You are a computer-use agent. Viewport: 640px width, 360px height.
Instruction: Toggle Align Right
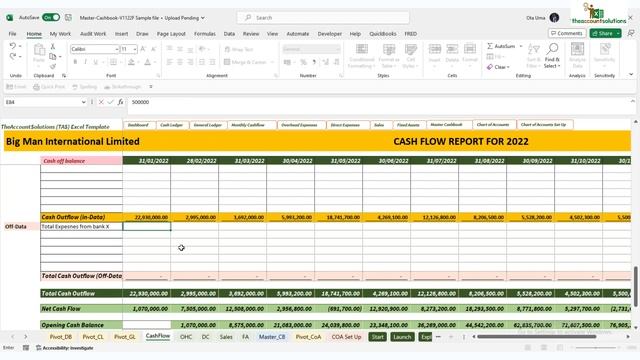click(190, 62)
